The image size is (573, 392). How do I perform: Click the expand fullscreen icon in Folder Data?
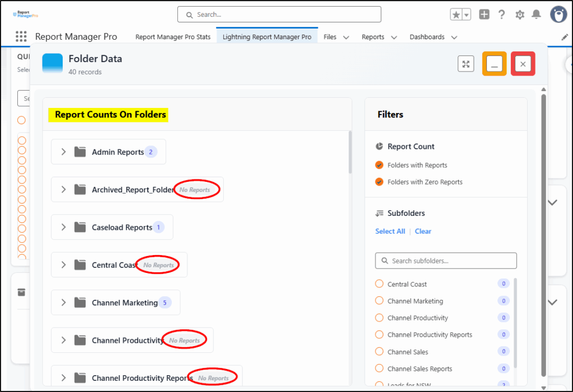(466, 64)
